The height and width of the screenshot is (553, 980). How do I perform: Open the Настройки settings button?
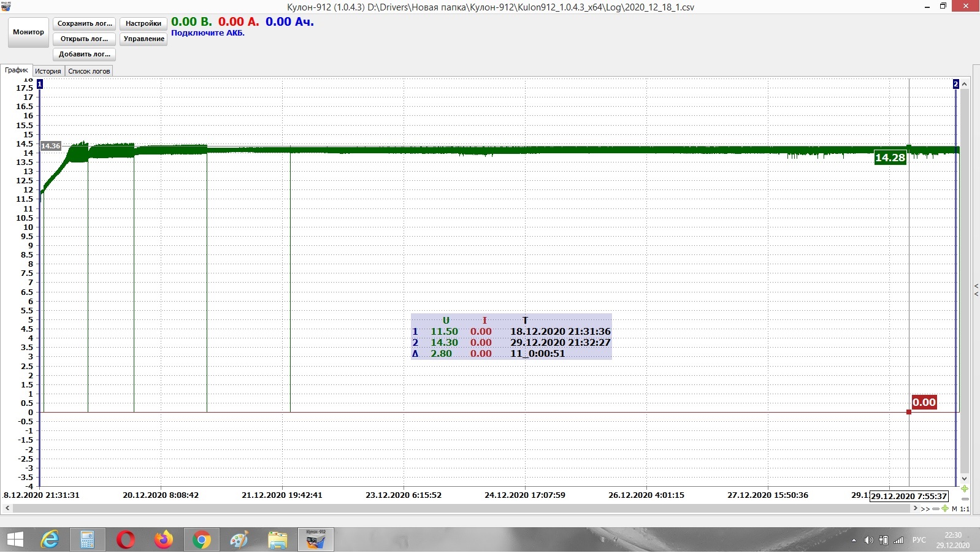coord(144,24)
